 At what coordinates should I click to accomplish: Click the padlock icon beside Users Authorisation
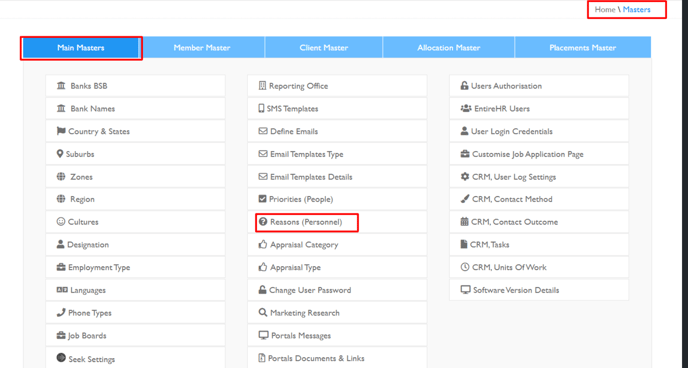pyautogui.click(x=464, y=86)
